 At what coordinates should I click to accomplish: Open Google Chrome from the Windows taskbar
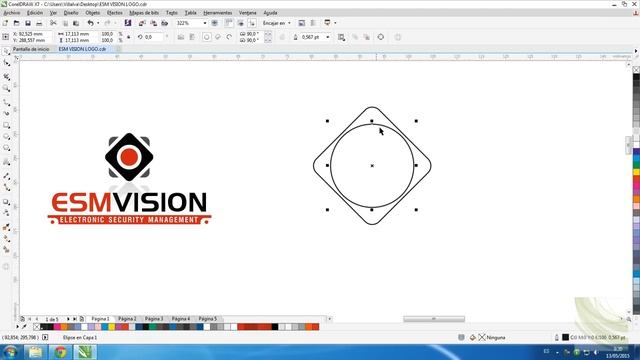60,352
